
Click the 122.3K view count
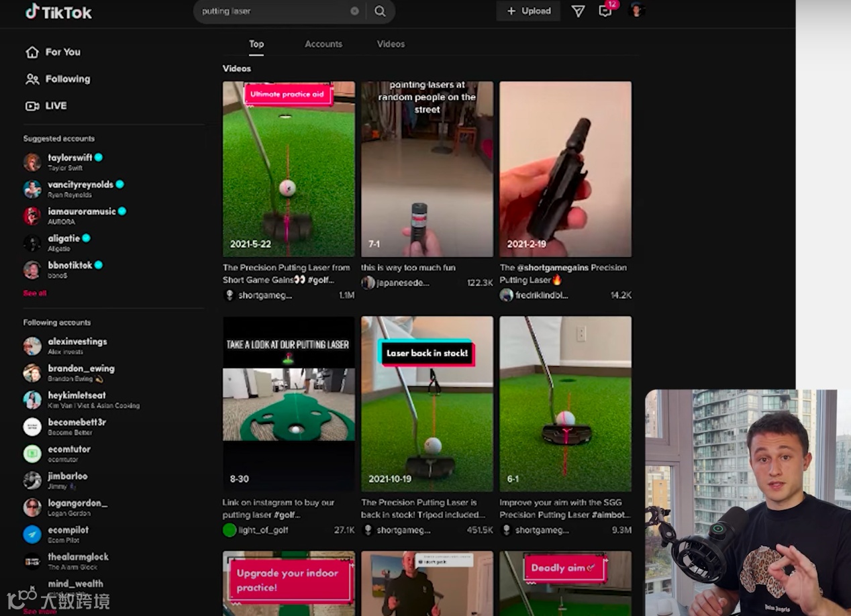click(480, 283)
